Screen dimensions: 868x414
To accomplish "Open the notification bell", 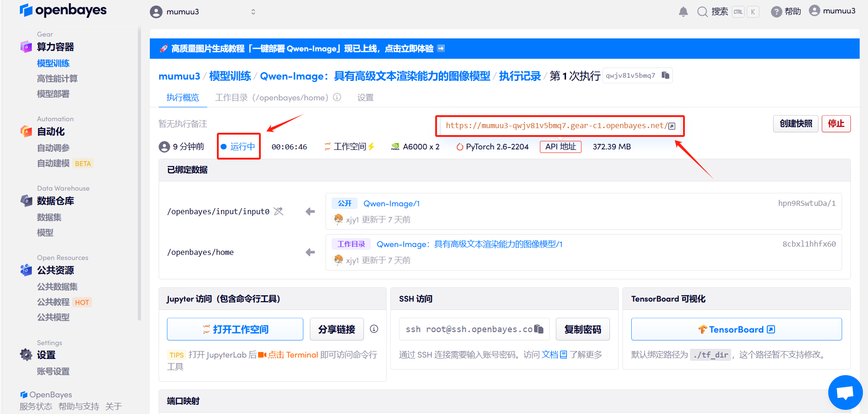I will coord(683,12).
